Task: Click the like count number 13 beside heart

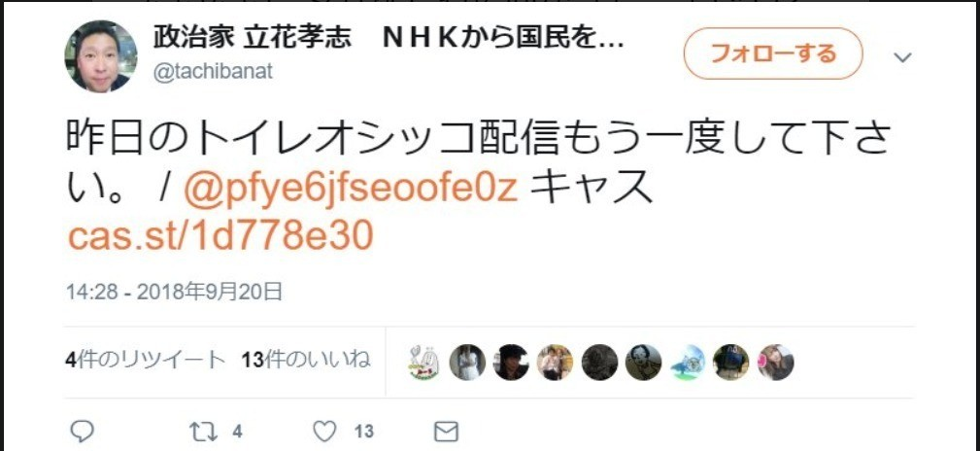Action: coord(364,432)
